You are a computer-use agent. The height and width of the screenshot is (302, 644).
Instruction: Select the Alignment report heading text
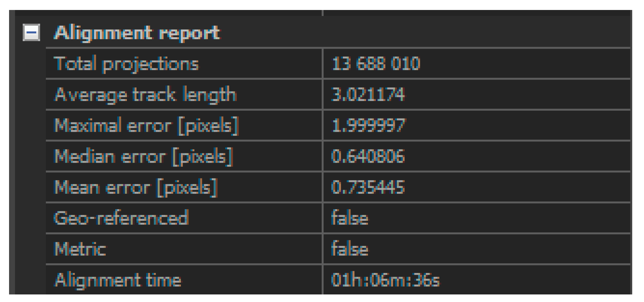137,33
